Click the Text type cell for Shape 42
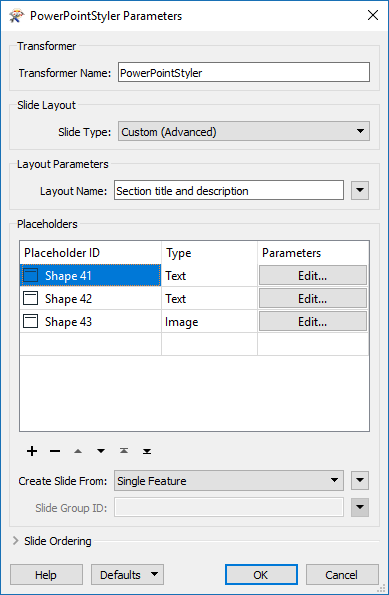The width and height of the screenshot is (389, 595). tap(209, 299)
